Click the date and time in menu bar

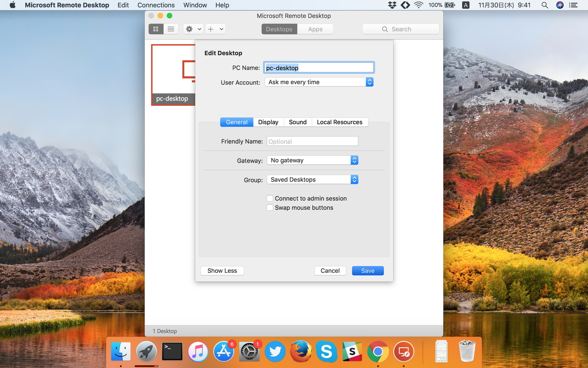(x=504, y=5)
